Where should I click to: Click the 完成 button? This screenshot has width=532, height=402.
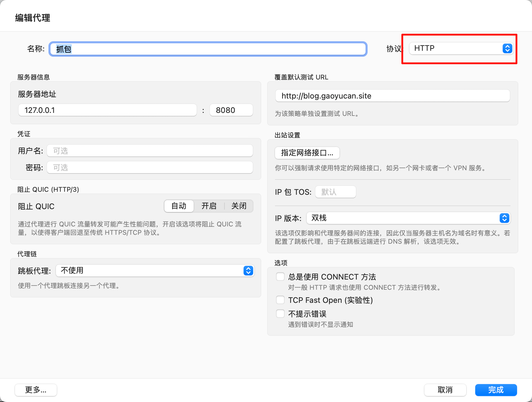pos(496,390)
